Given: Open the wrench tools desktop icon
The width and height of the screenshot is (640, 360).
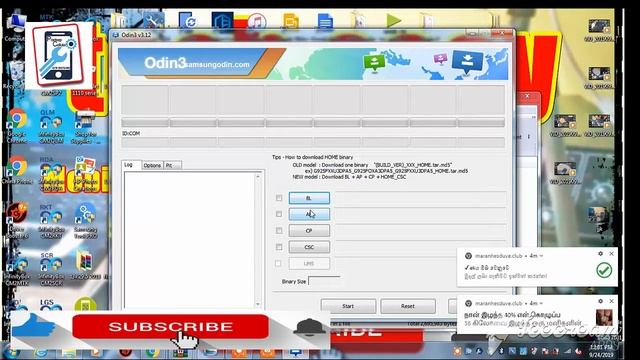Looking at the screenshot, I should [x=153, y=20].
